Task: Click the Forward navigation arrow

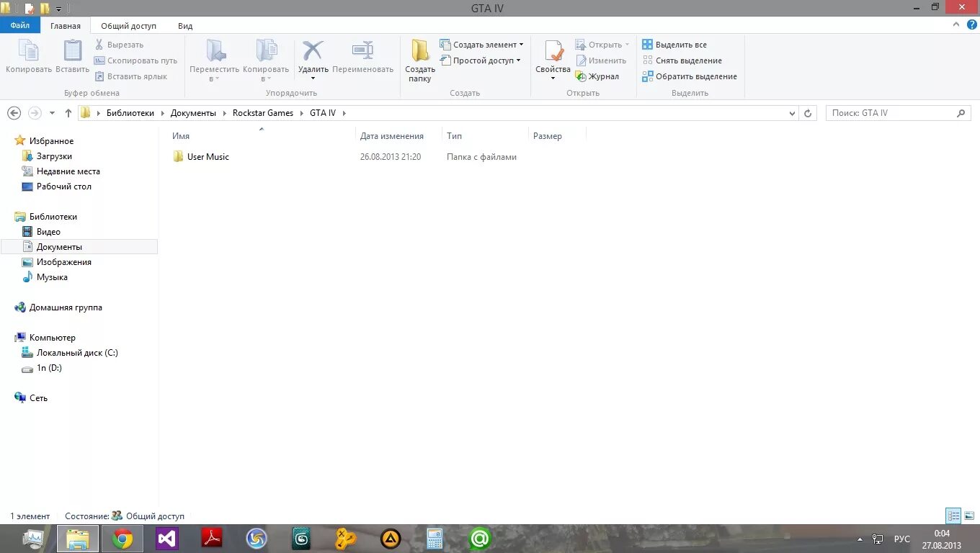Action: click(x=35, y=113)
